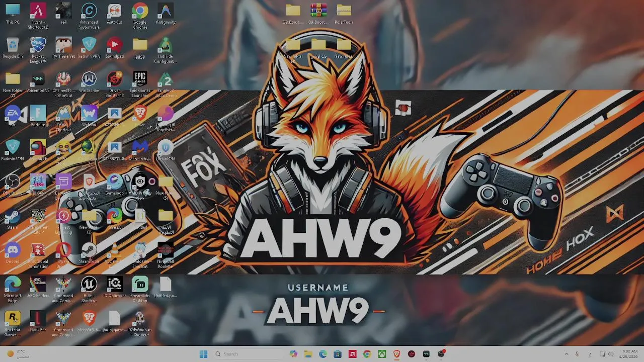The width and height of the screenshot is (644, 362).
Task: Open Copilot from the taskbar
Action: (293, 354)
